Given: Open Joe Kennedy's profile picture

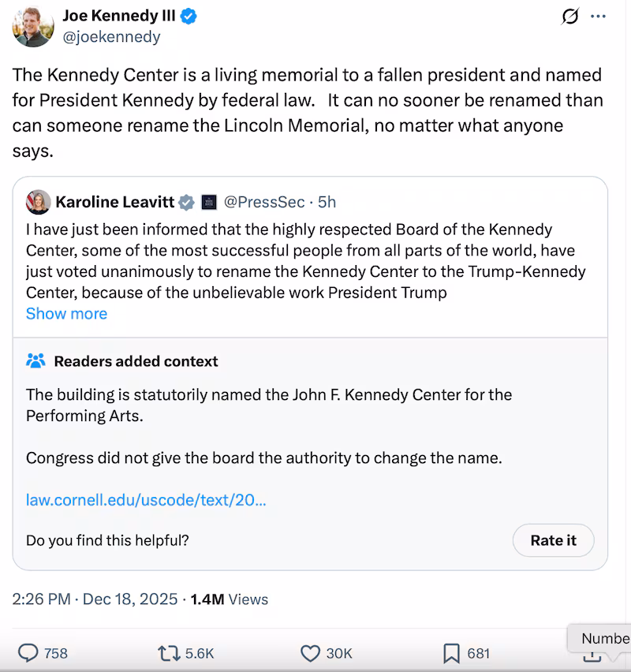Looking at the screenshot, I should click(33, 26).
